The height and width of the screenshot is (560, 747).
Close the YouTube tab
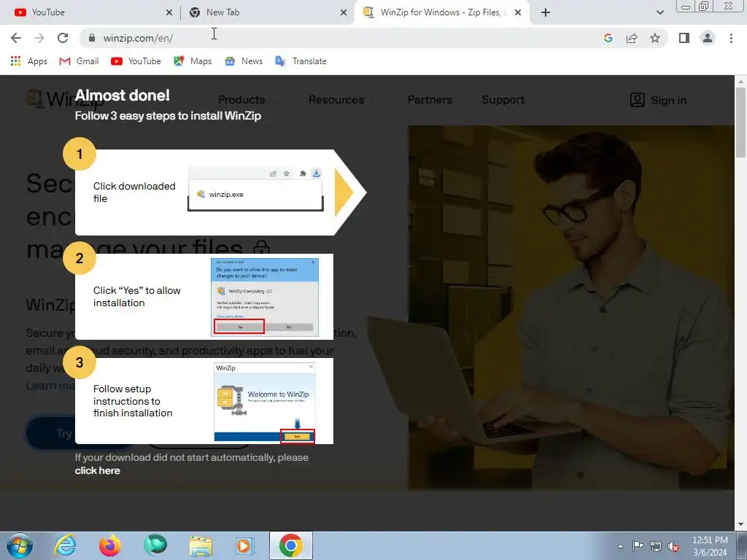click(169, 13)
